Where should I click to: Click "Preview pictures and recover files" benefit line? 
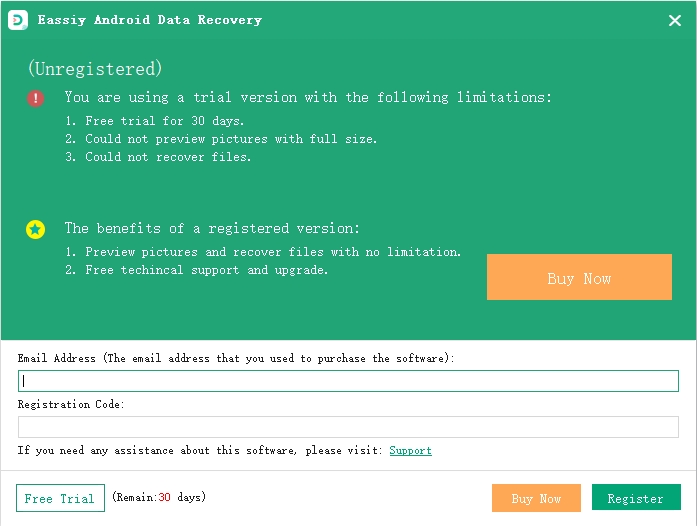point(263,252)
